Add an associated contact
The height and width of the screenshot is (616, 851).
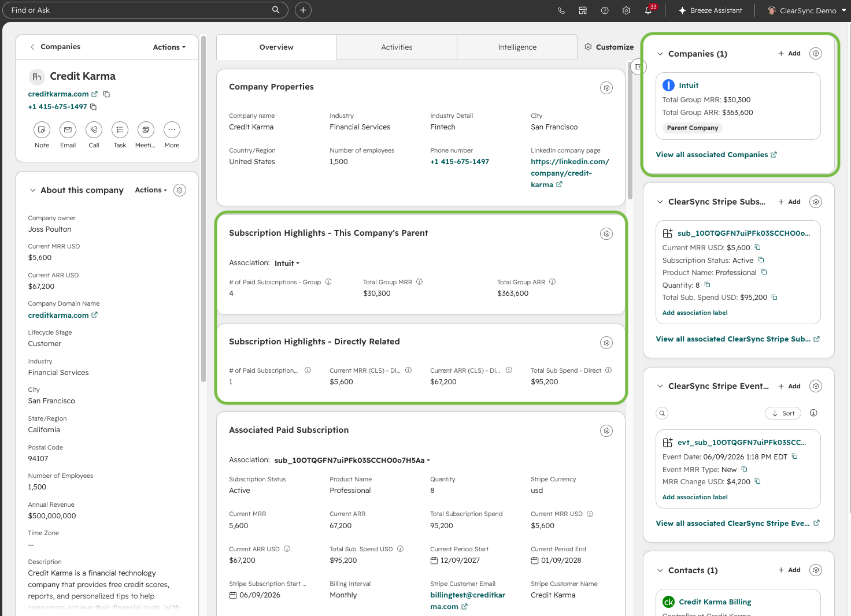pyautogui.click(x=789, y=570)
